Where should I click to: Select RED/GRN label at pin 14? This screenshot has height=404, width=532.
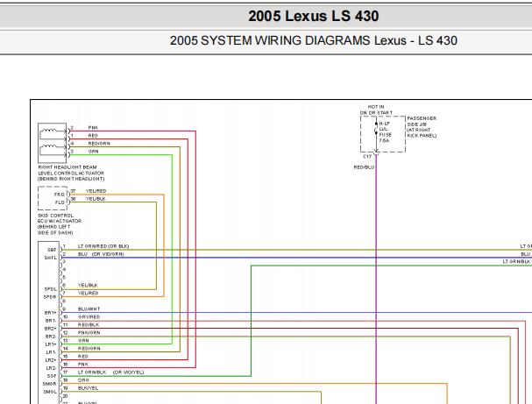tap(89, 349)
